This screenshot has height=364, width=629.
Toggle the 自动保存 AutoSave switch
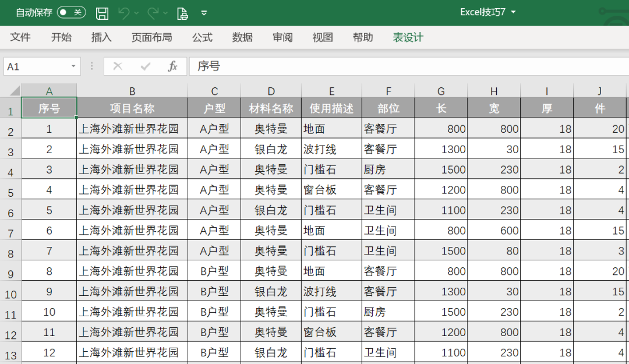point(71,12)
